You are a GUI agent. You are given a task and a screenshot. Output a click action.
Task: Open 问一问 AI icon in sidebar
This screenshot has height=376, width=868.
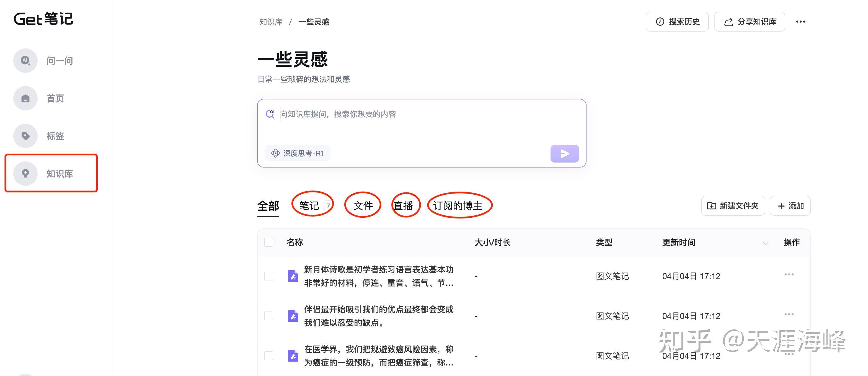(25, 61)
